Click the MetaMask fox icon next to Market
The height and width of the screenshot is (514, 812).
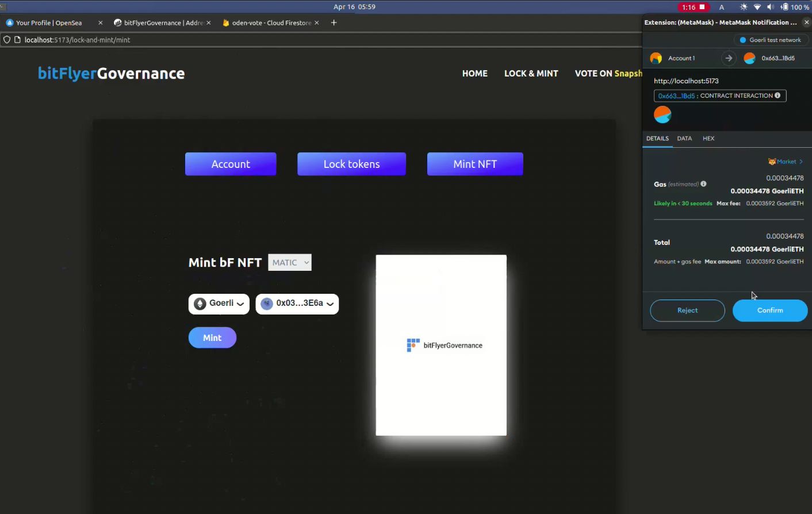click(772, 162)
